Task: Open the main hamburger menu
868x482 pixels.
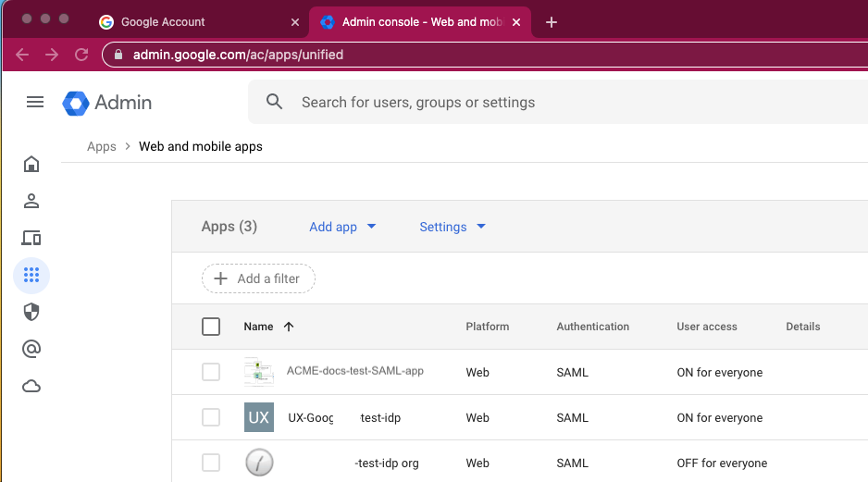Action: coord(35,102)
